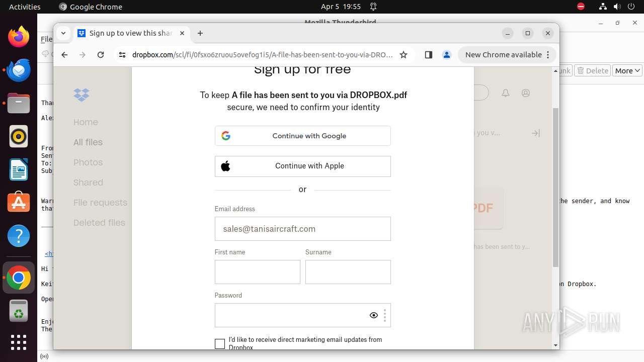This screenshot has height=362, width=644.
Task: Select the Google Chrome dock icon
Action: [19, 278]
